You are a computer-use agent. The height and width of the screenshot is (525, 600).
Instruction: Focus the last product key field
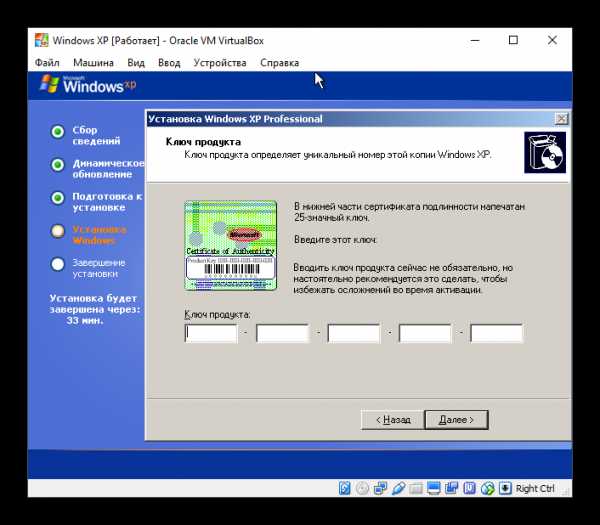click(496, 334)
